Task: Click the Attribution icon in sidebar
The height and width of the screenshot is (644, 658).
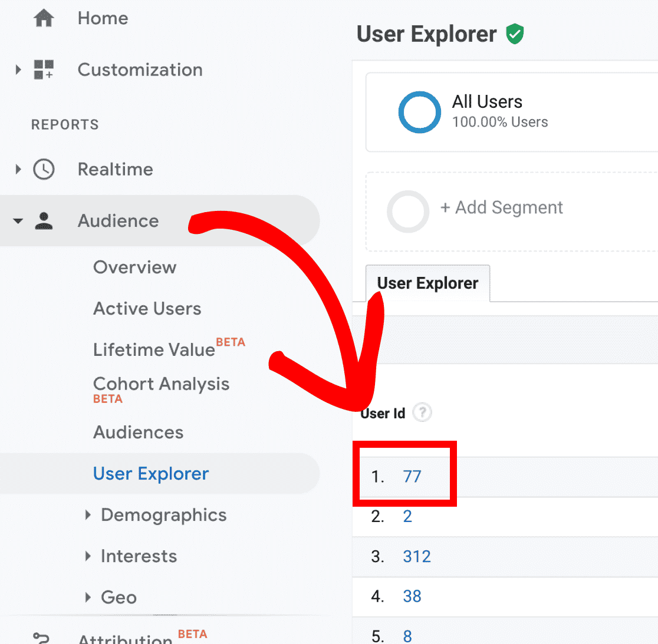Action: click(41, 638)
